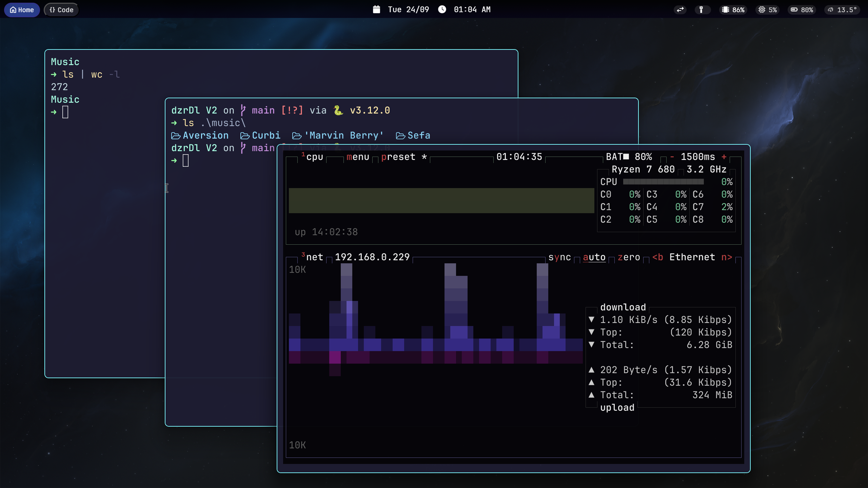Click the calendar date icon

click(x=376, y=9)
